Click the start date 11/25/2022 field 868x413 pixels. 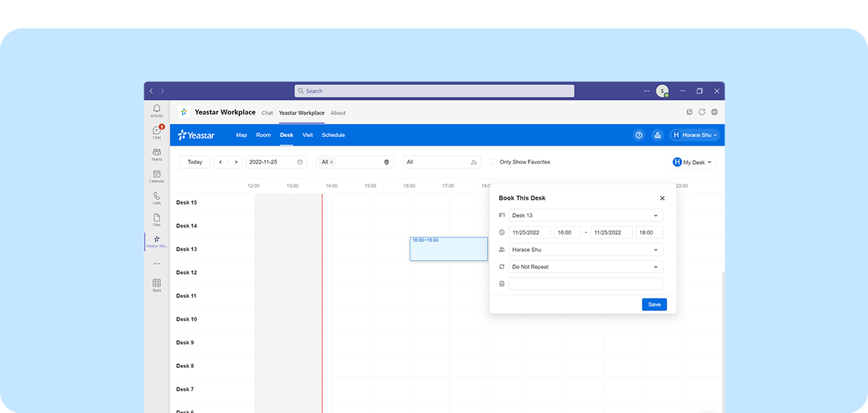point(530,232)
